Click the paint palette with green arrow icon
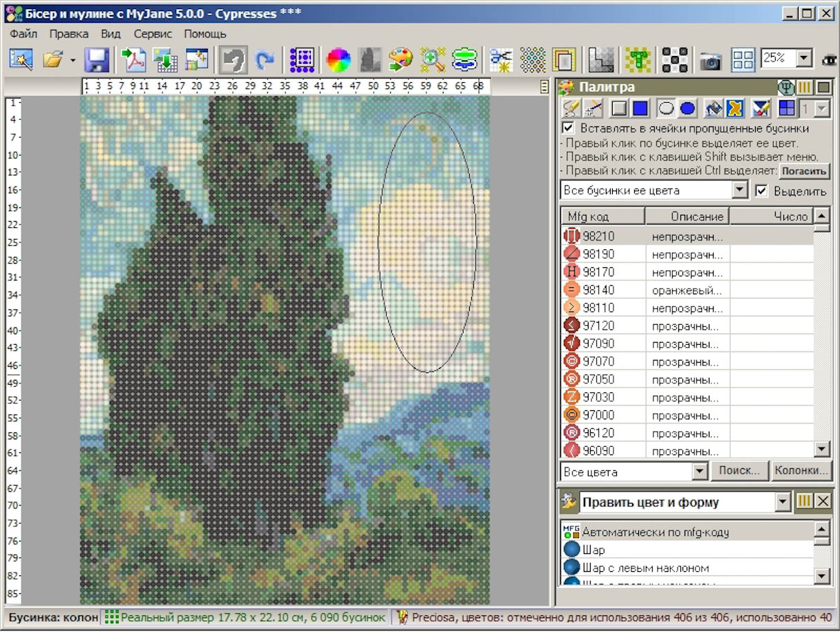This screenshot has width=840, height=632. [401, 59]
